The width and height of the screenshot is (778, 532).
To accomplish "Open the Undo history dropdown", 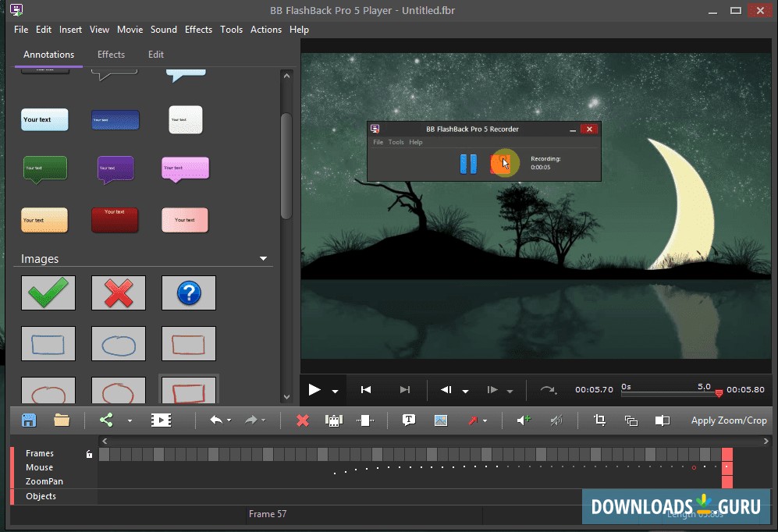I will pos(229,420).
